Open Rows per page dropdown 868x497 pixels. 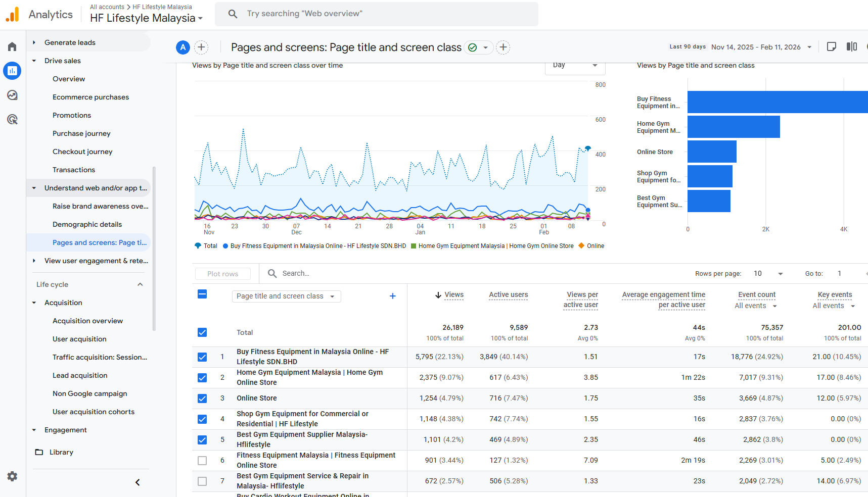[768, 274]
